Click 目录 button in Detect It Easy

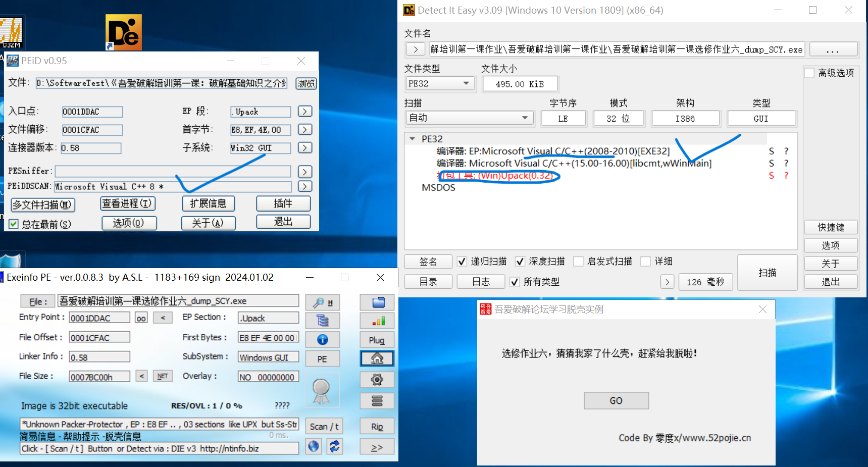[428, 282]
